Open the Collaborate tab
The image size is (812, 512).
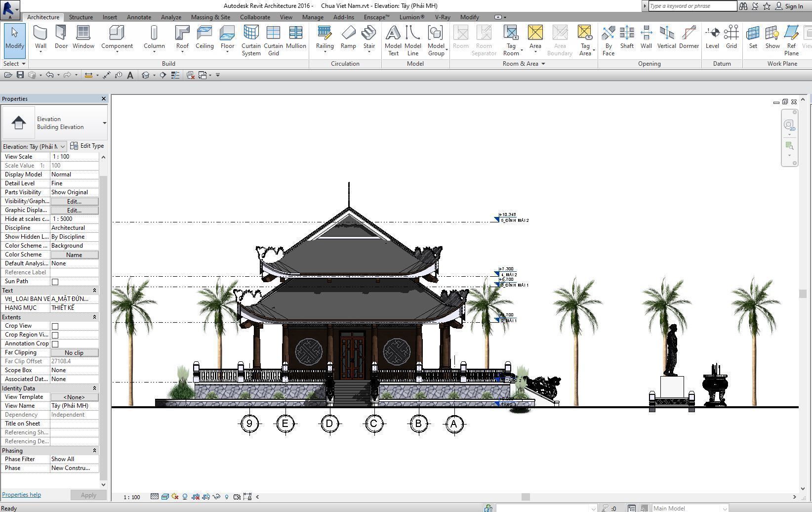point(255,17)
